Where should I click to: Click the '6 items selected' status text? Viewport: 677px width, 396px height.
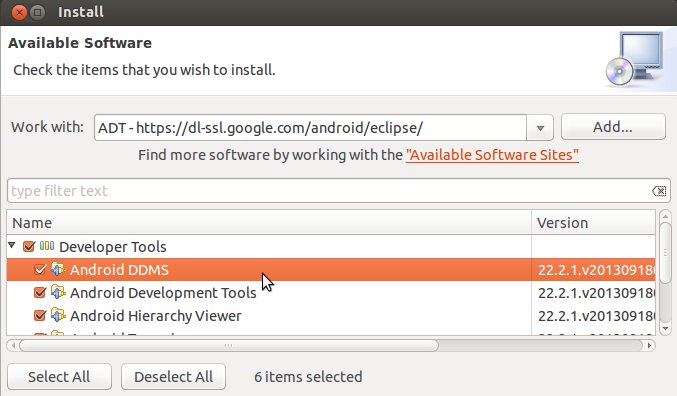coord(308,377)
